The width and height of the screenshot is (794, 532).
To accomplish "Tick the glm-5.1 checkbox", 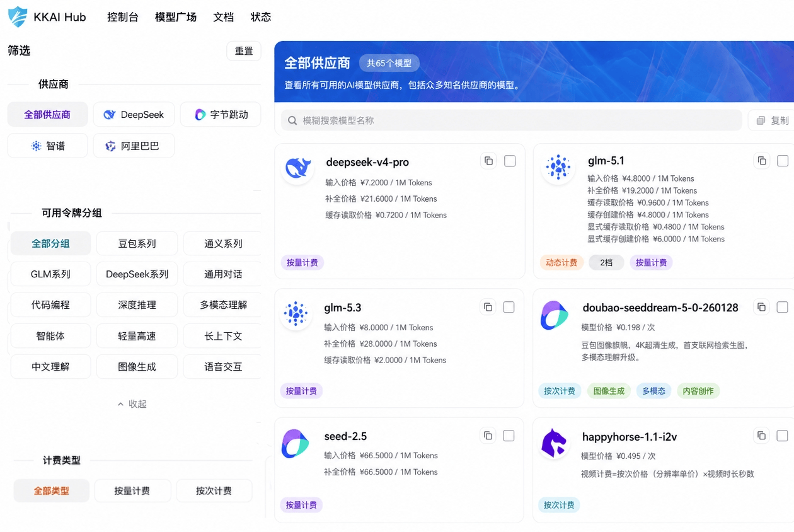I will pos(783,161).
